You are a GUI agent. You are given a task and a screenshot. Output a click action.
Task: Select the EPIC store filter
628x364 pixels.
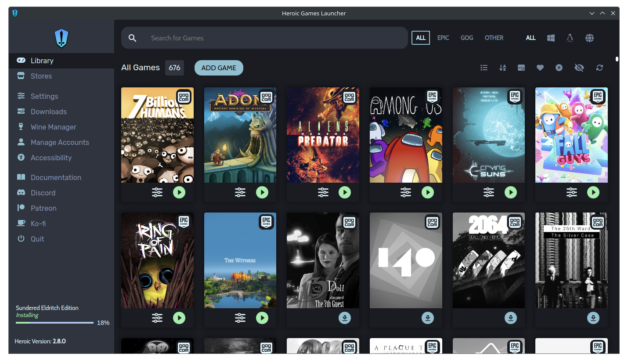443,38
